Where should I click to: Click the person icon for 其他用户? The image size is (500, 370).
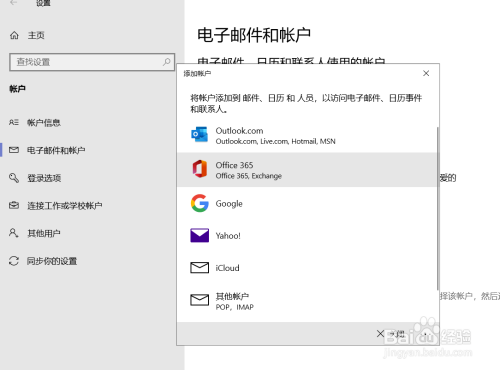(13, 233)
